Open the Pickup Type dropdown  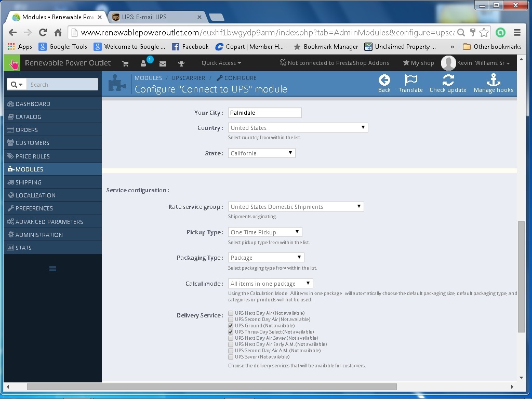(265, 232)
